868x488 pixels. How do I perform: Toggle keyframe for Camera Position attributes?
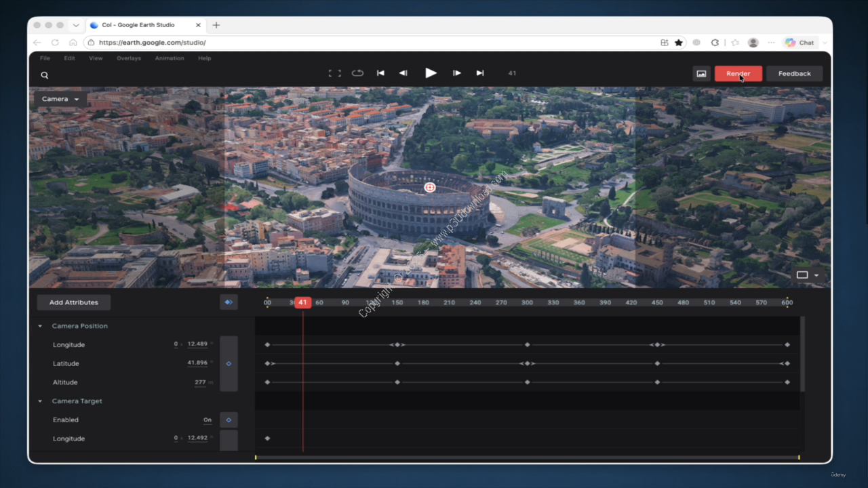coord(229,364)
